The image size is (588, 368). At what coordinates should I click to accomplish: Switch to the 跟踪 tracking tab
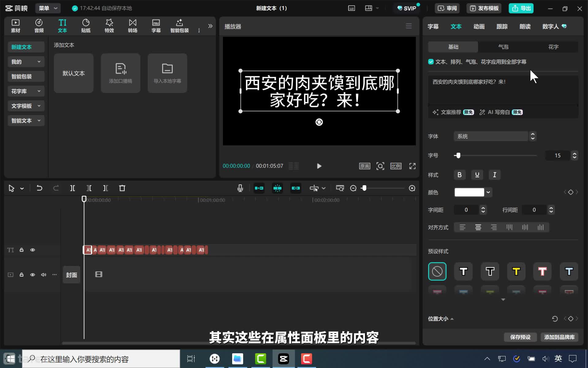502,27
